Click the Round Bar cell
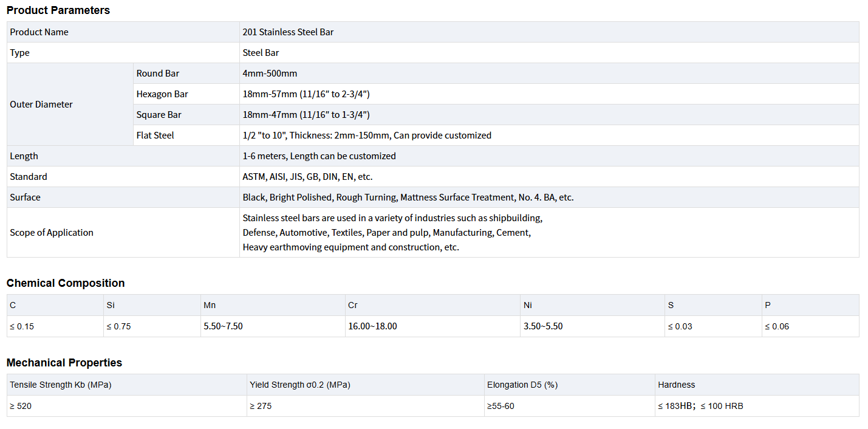 click(x=158, y=74)
